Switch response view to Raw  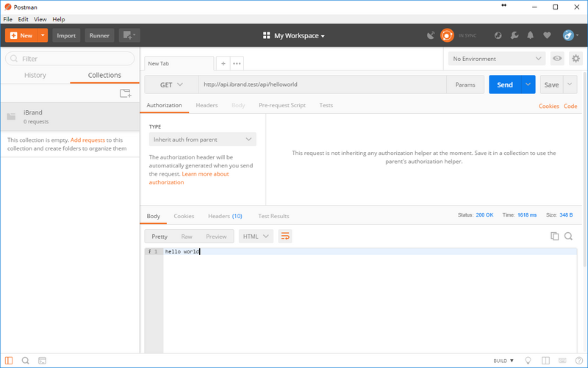coord(187,237)
